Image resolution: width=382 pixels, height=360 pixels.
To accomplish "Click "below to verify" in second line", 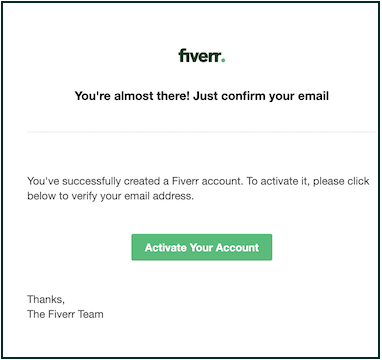I will (63, 196).
